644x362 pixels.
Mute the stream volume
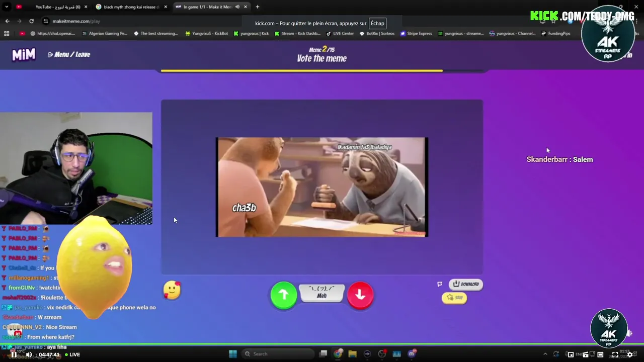click(x=29, y=354)
